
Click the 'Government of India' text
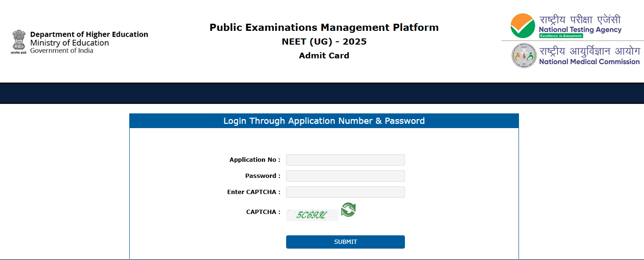tap(62, 50)
